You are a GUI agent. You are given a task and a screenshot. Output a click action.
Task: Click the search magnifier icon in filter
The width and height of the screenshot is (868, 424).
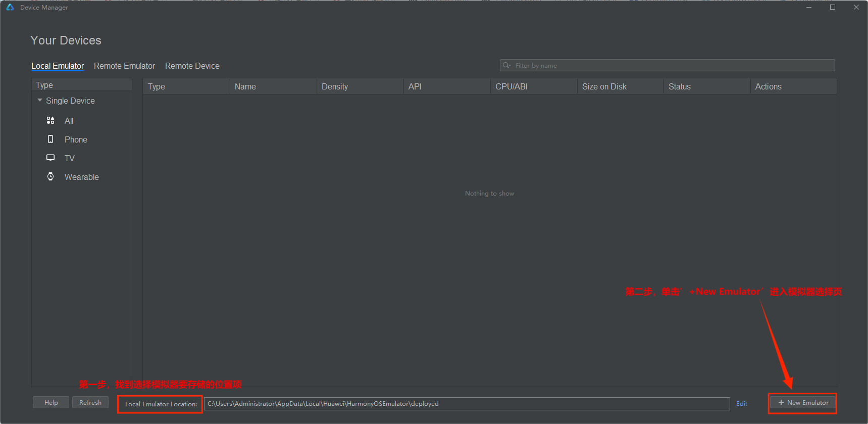506,65
